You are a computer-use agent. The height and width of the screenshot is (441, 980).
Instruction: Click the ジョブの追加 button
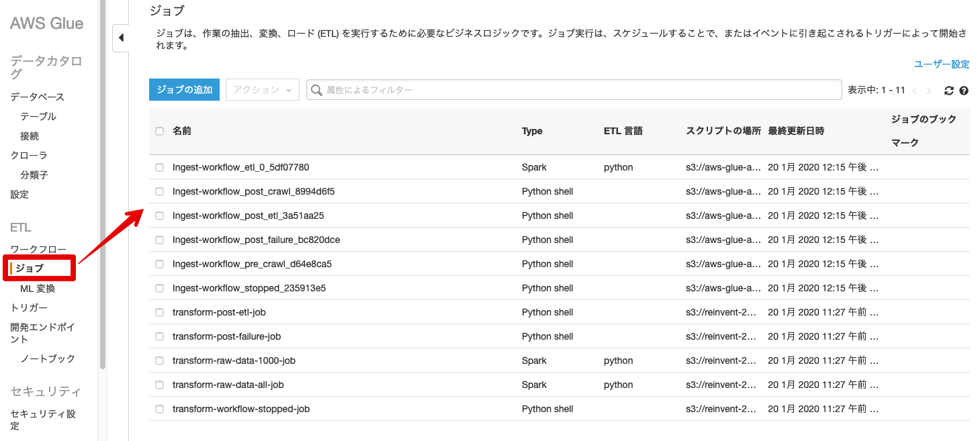tap(184, 90)
